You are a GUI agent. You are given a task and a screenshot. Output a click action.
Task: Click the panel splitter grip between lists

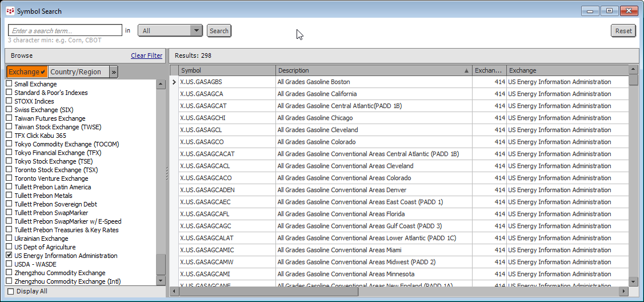167,173
